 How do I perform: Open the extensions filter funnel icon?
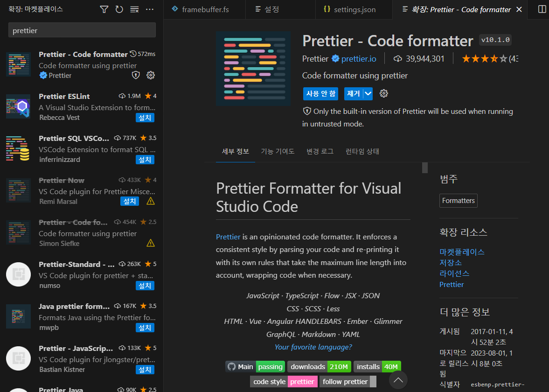[104, 9]
